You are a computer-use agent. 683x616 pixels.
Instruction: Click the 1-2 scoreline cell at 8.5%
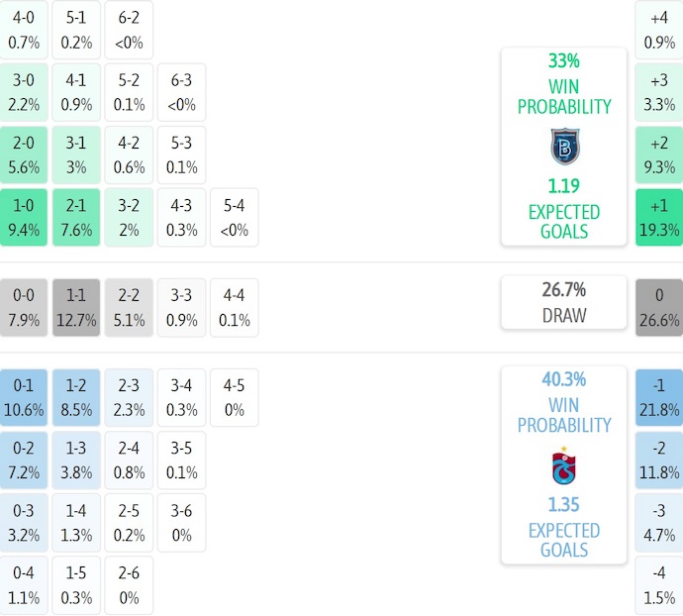[x=77, y=397]
